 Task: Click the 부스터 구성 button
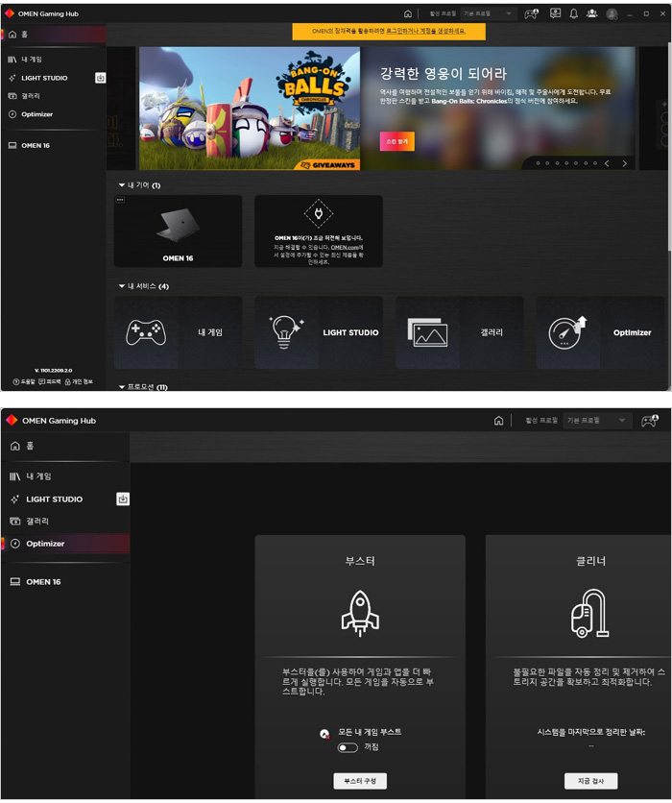pyautogui.click(x=360, y=781)
